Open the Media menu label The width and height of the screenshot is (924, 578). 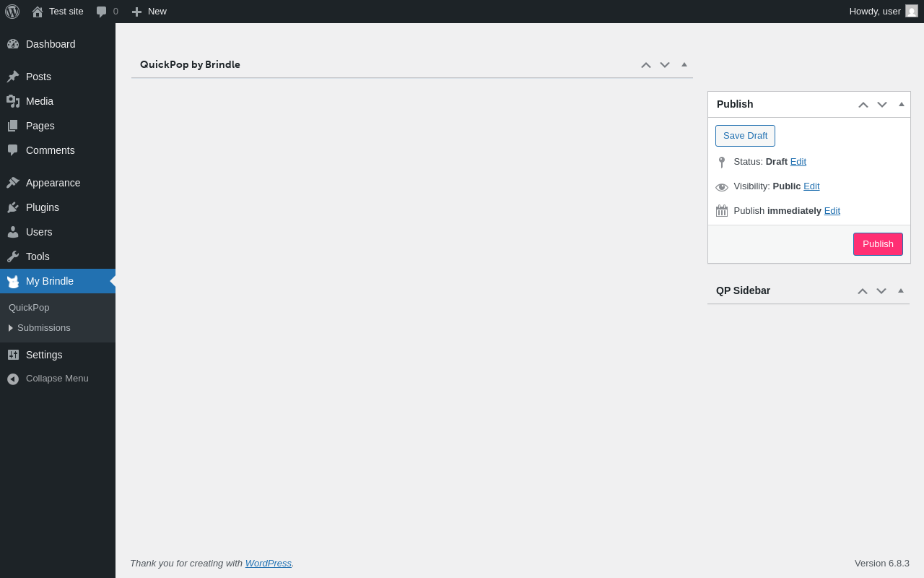(40, 101)
